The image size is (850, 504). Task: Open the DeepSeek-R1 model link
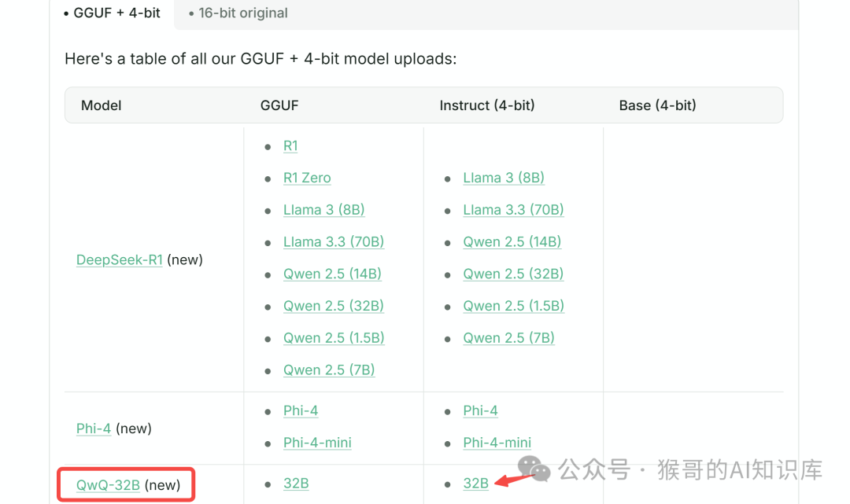click(120, 259)
